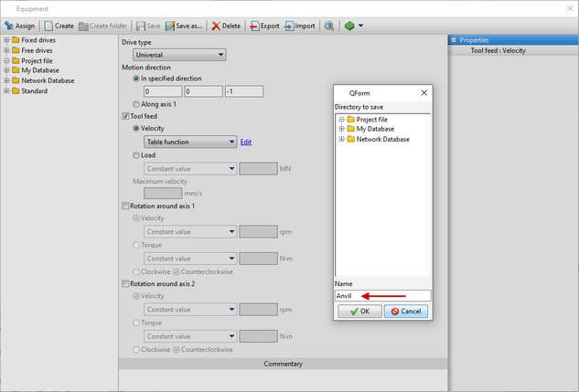579x392 pixels.
Task: Uncheck the Tool feed checkbox
Action: (x=126, y=116)
